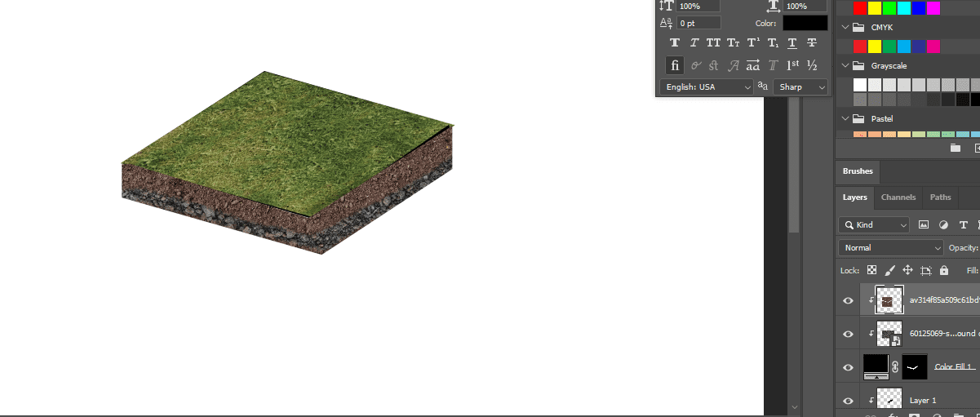Create new swatch group folder icon

coord(956,148)
